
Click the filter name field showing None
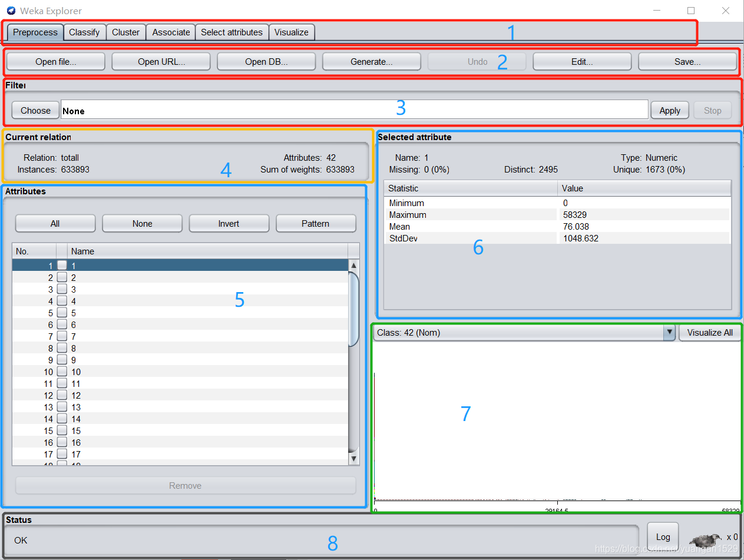coord(355,110)
